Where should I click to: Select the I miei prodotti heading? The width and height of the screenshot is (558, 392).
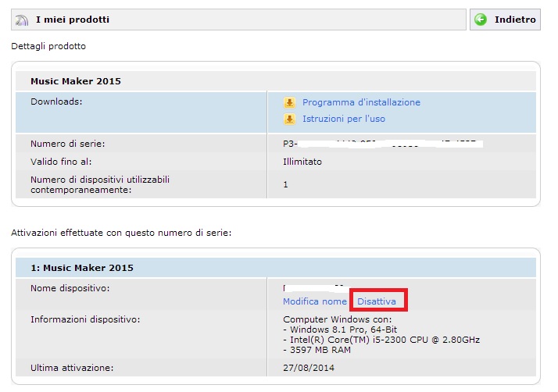[x=73, y=20]
